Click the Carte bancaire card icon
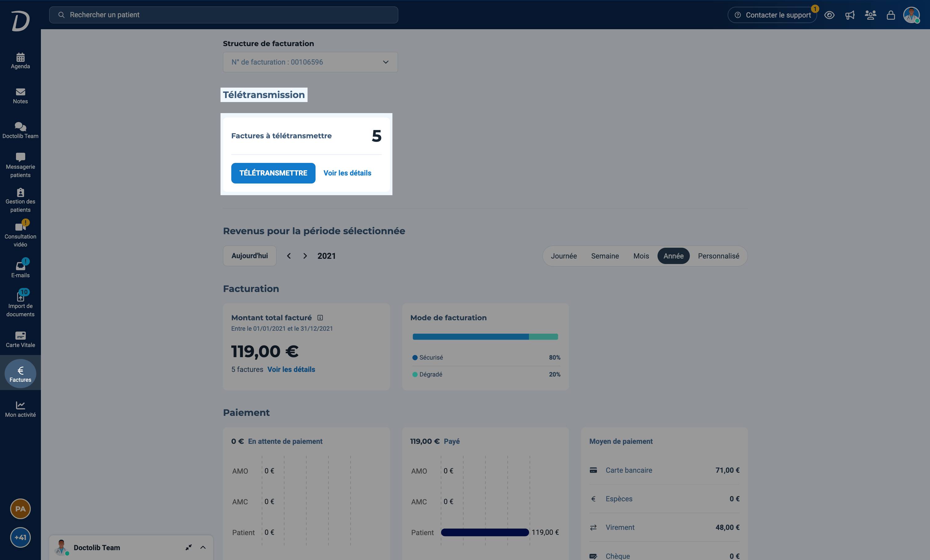The height and width of the screenshot is (560, 930). point(593,470)
